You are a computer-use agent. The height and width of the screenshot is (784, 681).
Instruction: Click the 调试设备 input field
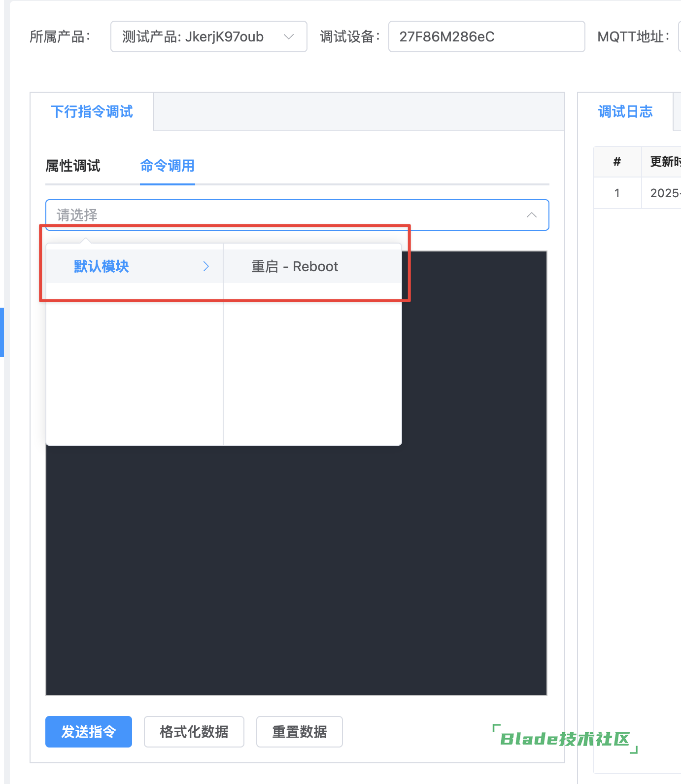[x=486, y=36]
